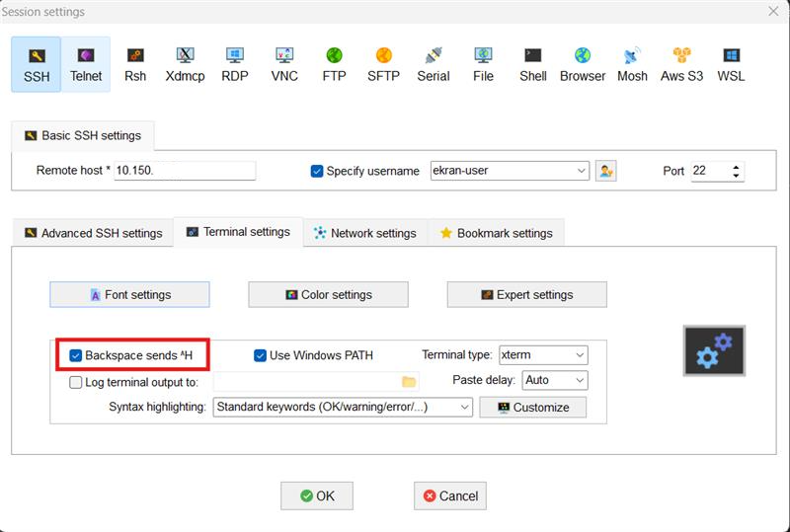Open Color settings
Image resolution: width=790 pixels, height=532 pixels.
(328, 295)
